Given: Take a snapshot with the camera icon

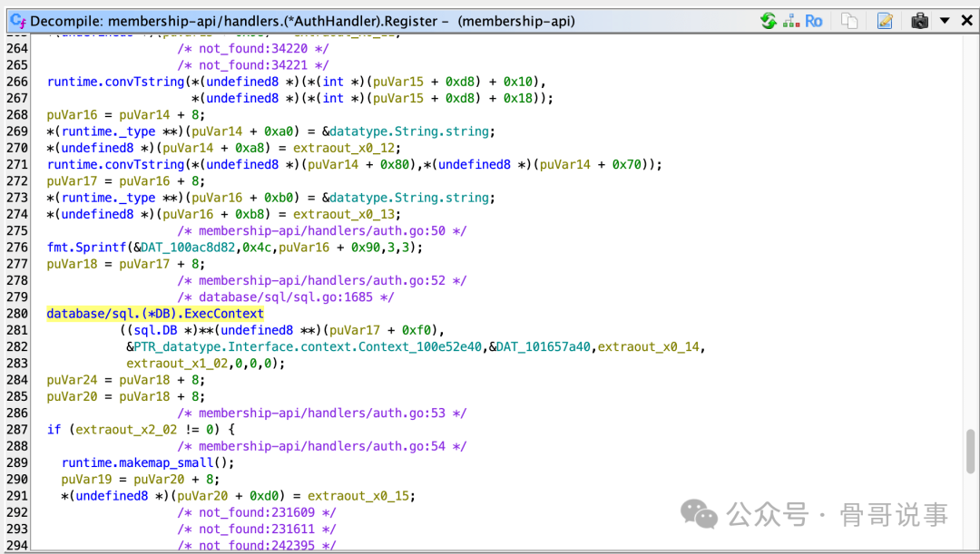Looking at the screenshot, I should 920,20.
